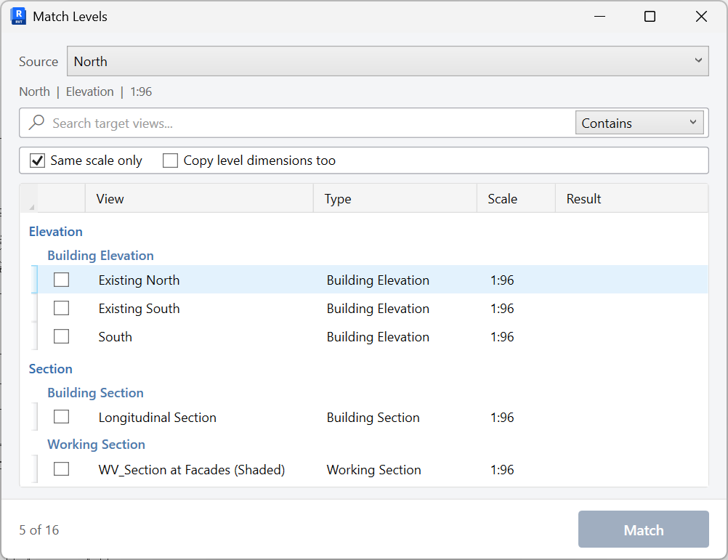Maximize the Match Levels window
This screenshot has height=560, width=728.
click(650, 17)
